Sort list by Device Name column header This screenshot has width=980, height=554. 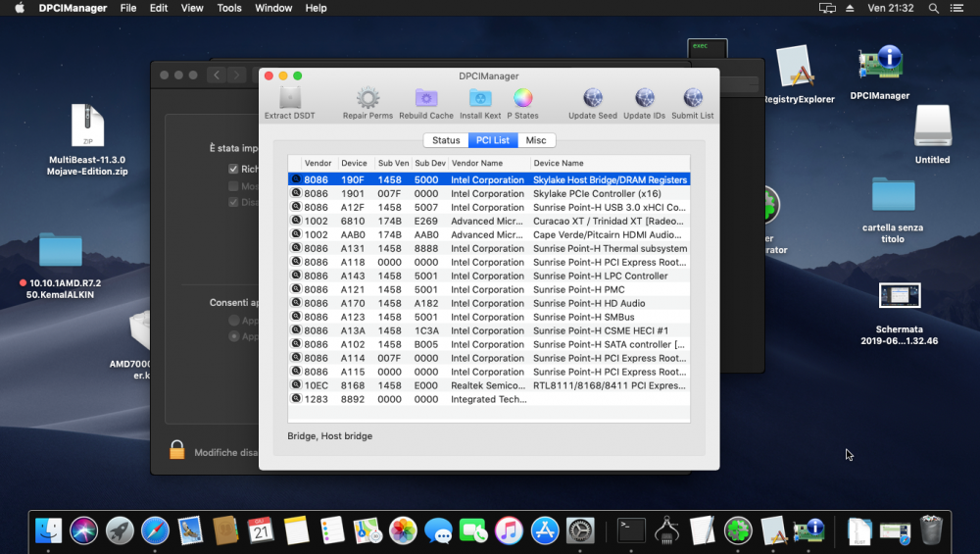610,163
